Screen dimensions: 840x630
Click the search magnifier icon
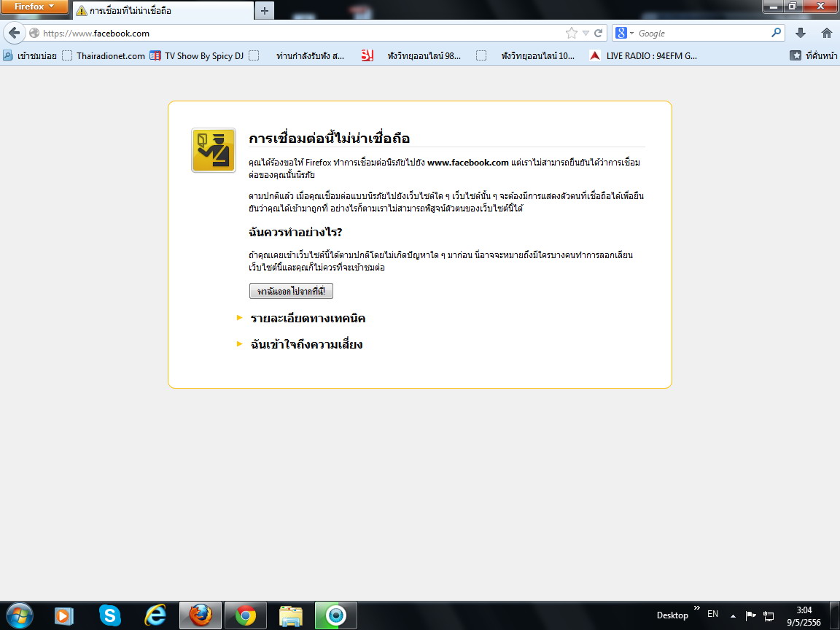click(777, 34)
